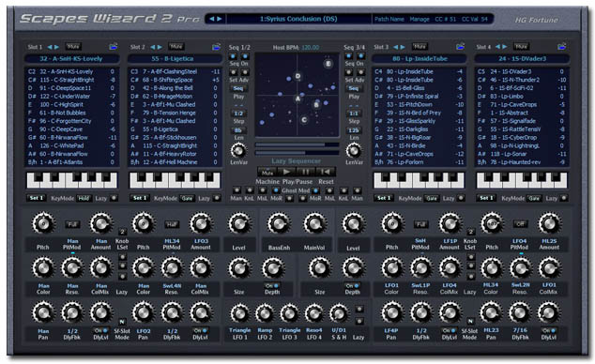This screenshot has height=364, width=595.
Task: Open the SwL4N source selector above Reso.
Action: 172,285
